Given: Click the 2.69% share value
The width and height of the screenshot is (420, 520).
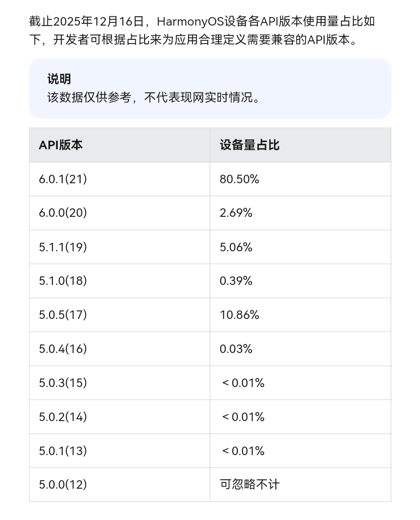Looking at the screenshot, I should coord(236,213).
